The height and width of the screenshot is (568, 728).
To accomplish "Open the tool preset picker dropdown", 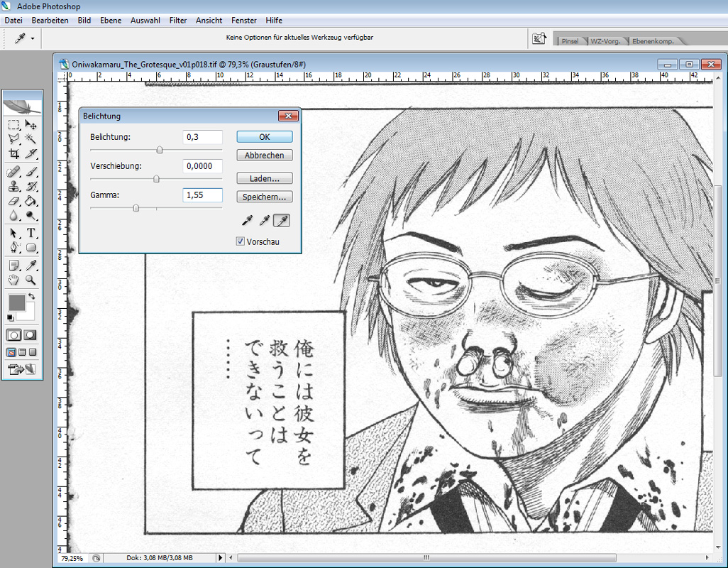I will pyautogui.click(x=33, y=38).
